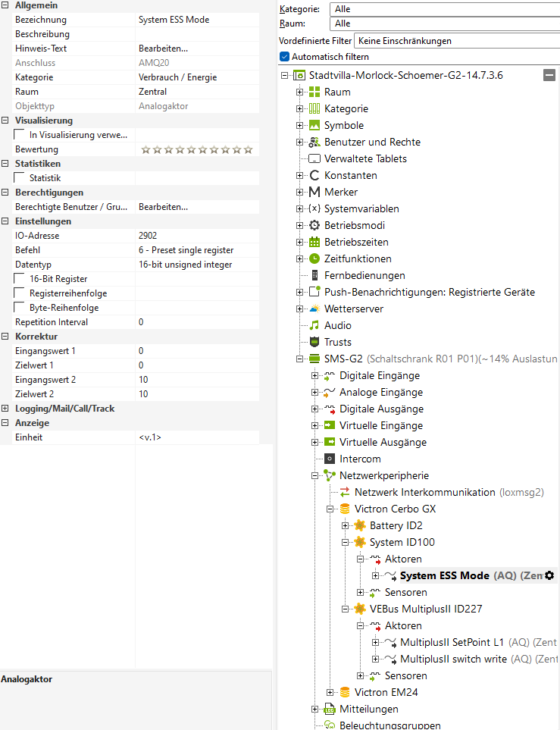The height and width of the screenshot is (730, 560).
Task: Click the Merker M icon
Action: (x=314, y=192)
